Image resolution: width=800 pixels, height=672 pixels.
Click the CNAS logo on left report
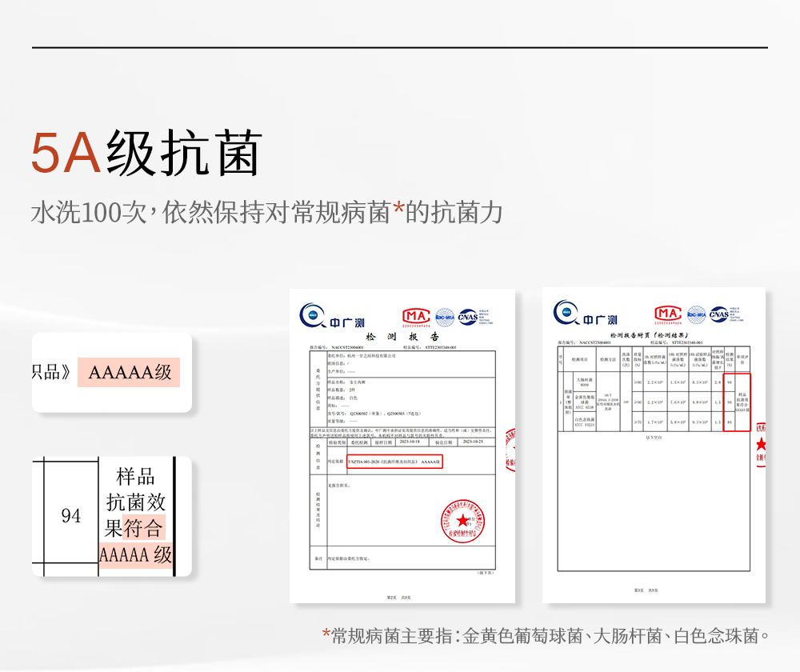(x=475, y=317)
